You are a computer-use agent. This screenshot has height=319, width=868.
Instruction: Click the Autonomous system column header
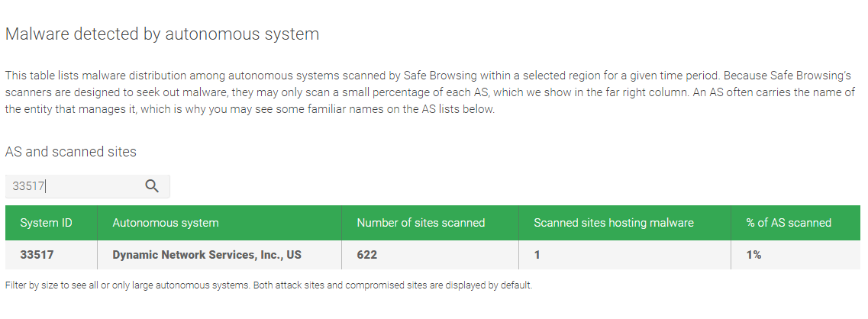tap(166, 223)
